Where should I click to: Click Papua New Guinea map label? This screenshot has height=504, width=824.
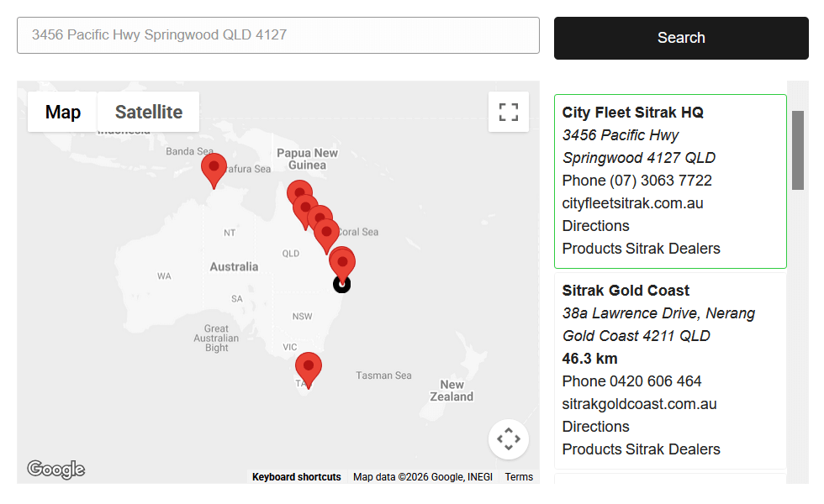pyautogui.click(x=308, y=159)
